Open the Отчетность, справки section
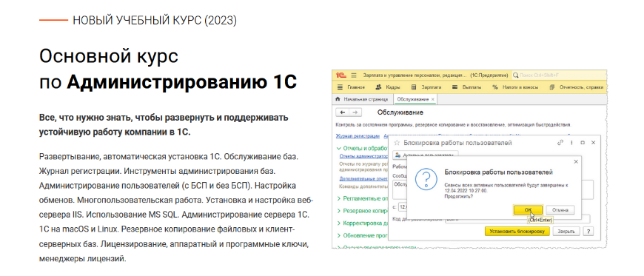Screen dimensions: 644x276 (576, 87)
